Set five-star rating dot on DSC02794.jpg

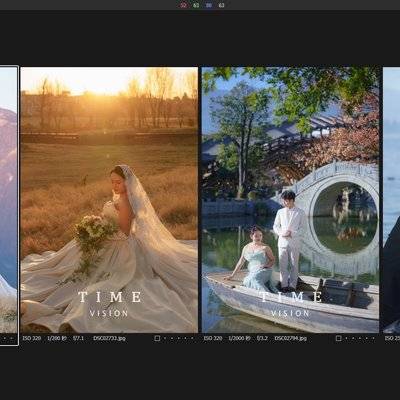click(x=373, y=338)
